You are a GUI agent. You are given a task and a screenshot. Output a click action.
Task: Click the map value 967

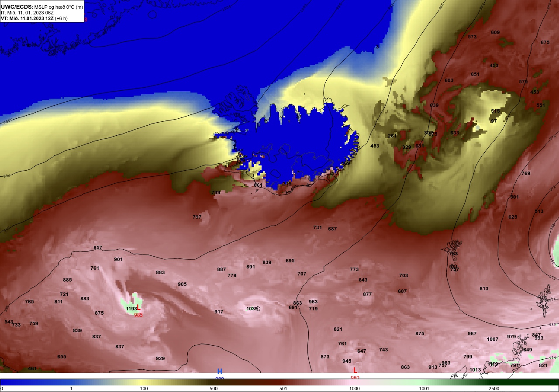point(472,334)
